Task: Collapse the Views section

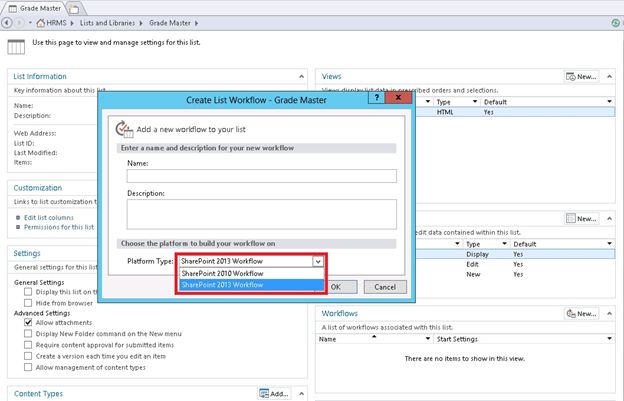Action: pyautogui.click(x=609, y=76)
